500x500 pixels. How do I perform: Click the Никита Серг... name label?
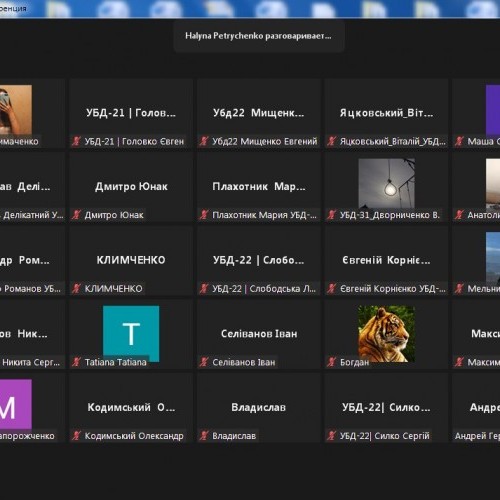pos(30,362)
